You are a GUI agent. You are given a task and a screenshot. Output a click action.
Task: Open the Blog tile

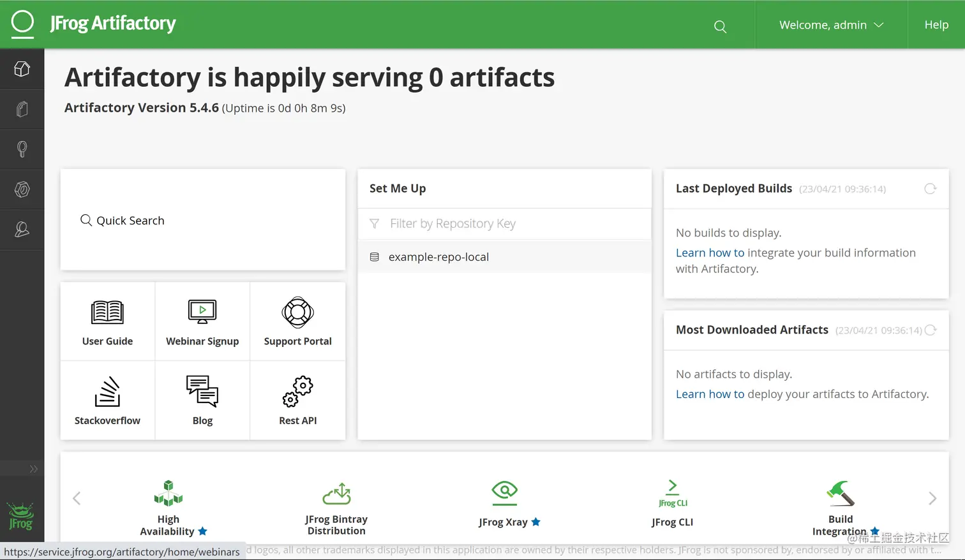click(x=202, y=401)
